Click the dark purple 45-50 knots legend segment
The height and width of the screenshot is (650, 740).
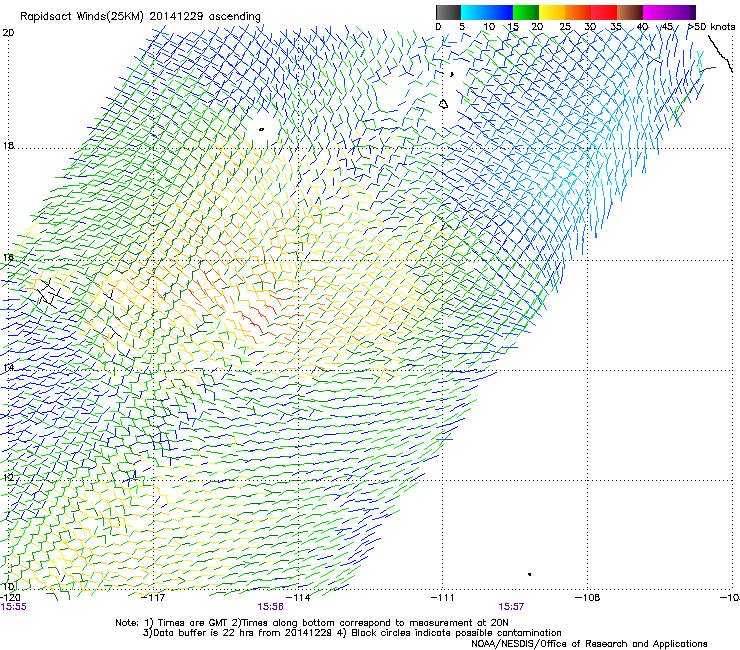click(x=682, y=12)
